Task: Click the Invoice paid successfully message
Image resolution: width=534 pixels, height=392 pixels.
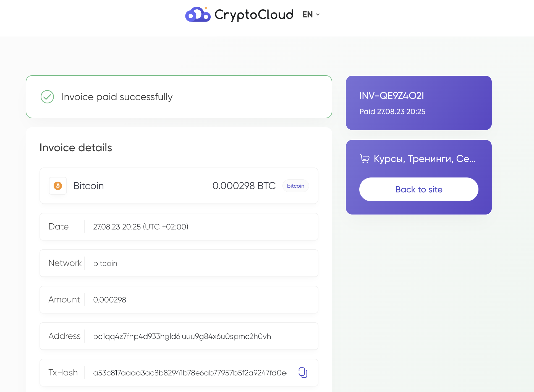Action: (117, 97)
